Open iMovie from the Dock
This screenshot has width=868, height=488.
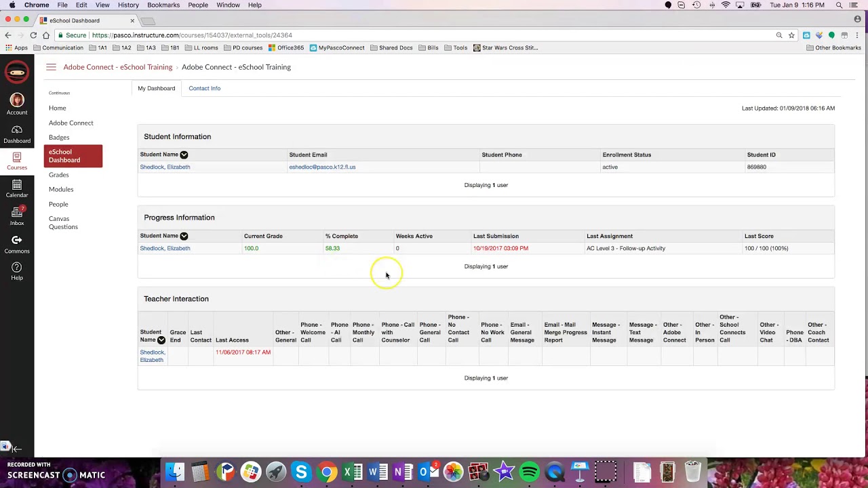(504, 472)
